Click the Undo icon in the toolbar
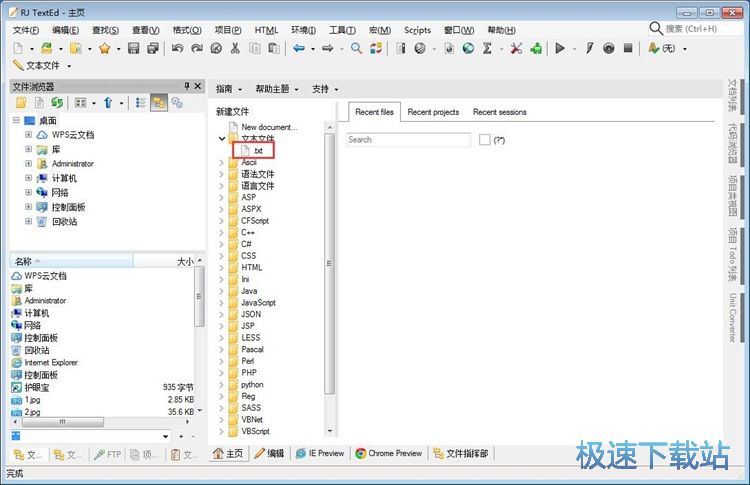This screenshot has width=750, height=485. pos(177,48)
